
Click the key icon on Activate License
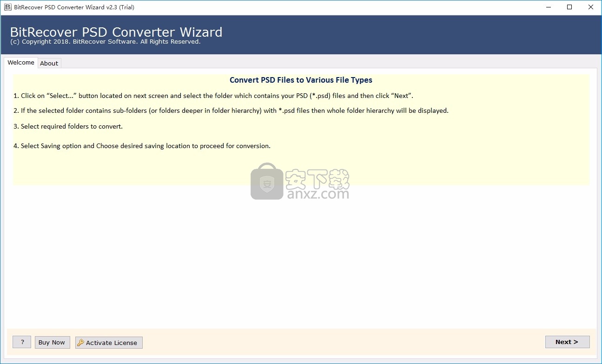point(80,343)
